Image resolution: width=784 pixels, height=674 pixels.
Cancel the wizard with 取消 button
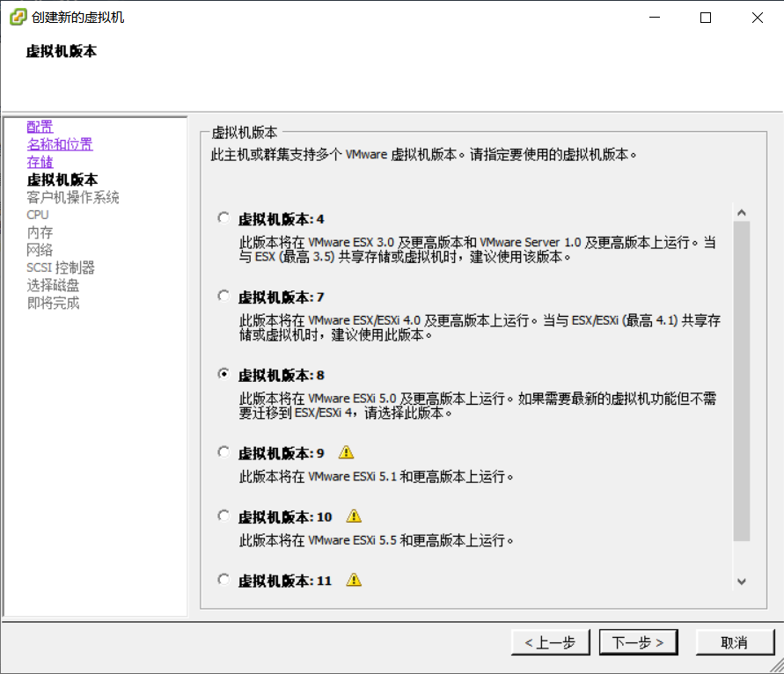(735, 642)
